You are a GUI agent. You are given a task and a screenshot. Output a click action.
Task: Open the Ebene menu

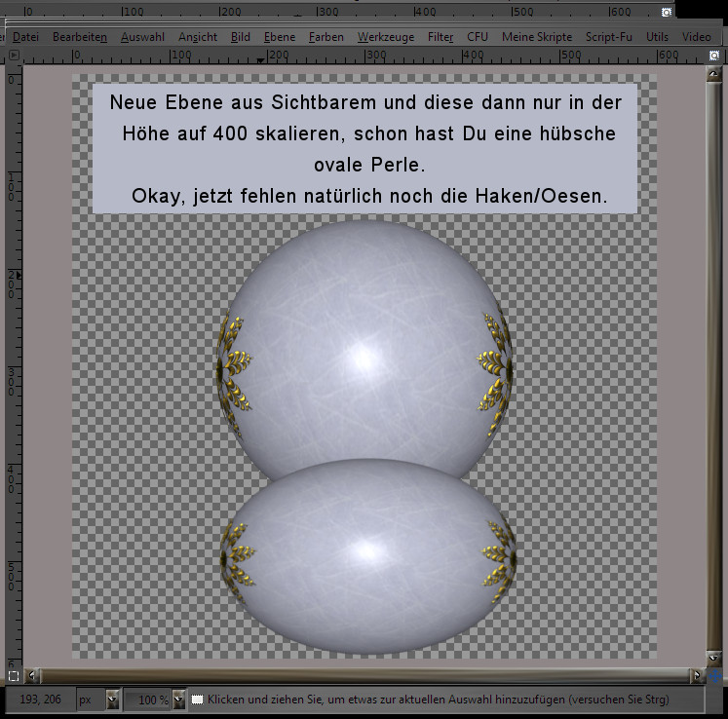(280, 37)
